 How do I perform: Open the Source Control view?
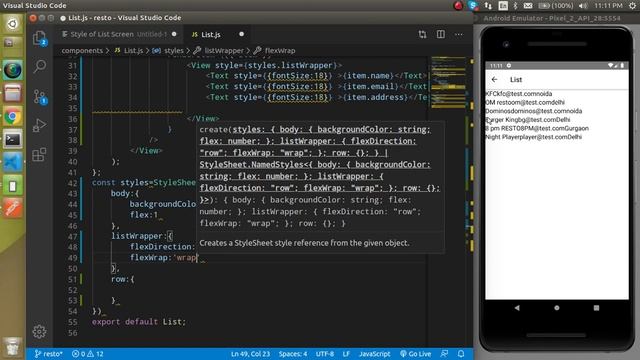tap(40, 97)
